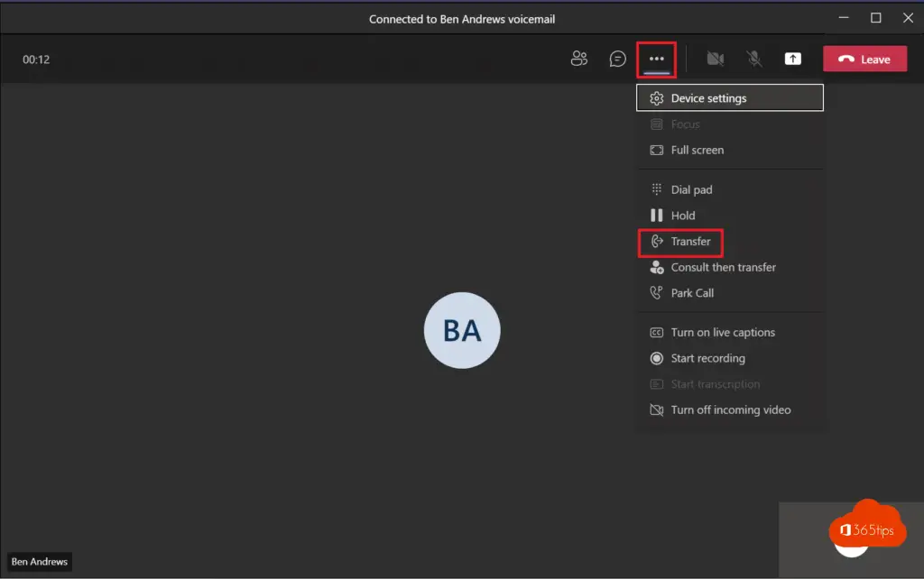
Task: Unmute the microphone
Action: (754, 59)
